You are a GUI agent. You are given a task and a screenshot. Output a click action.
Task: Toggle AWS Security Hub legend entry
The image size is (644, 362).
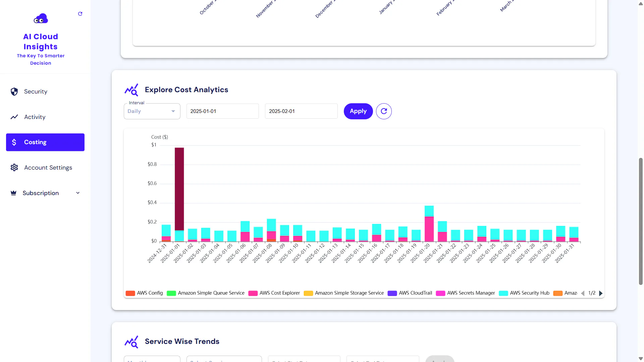pyautogui.click(x=524, y=293)
